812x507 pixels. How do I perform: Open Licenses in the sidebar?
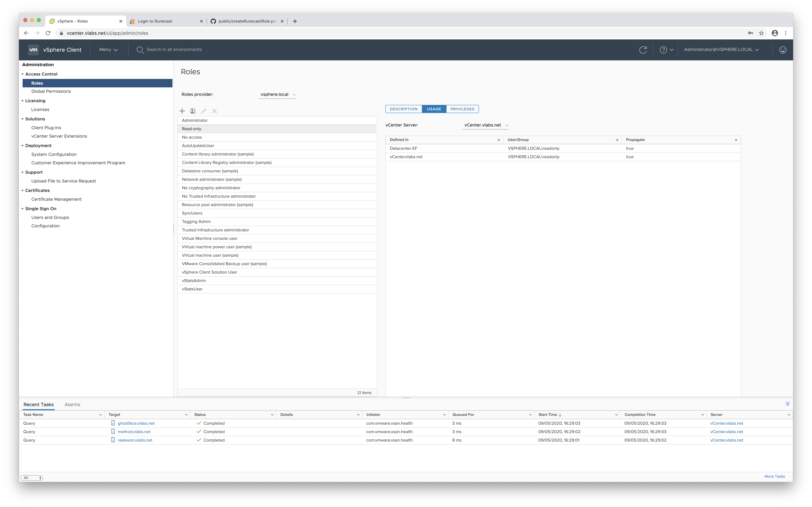[x=40, y=110]
